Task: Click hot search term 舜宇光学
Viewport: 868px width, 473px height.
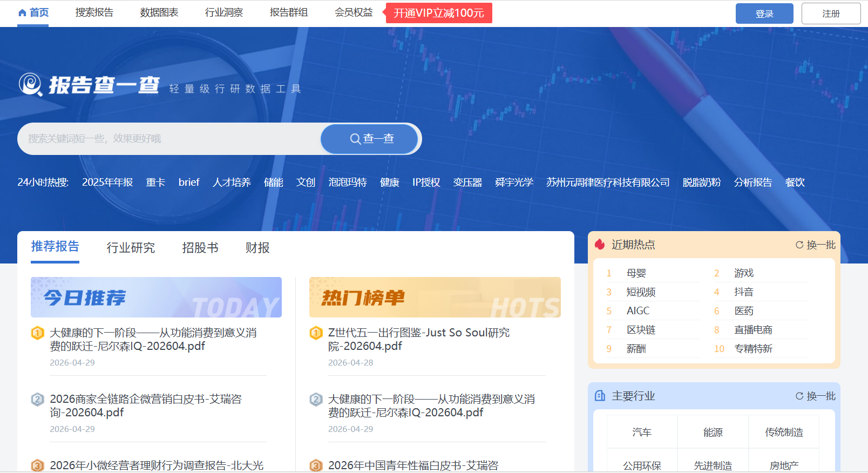Action: (x=514, y=183)
